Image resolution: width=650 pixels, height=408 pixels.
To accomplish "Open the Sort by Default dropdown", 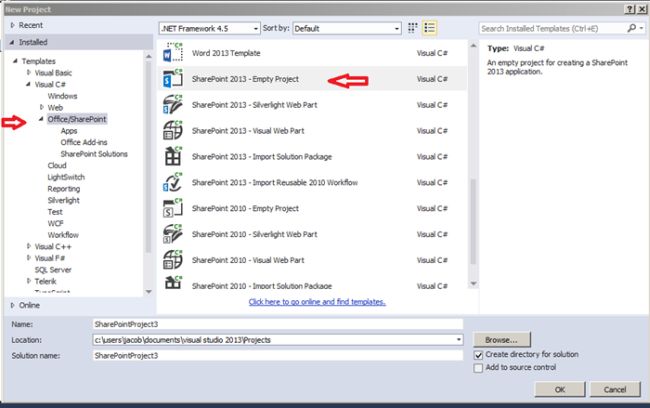I will pyautogui.click(x=347, y=28).
